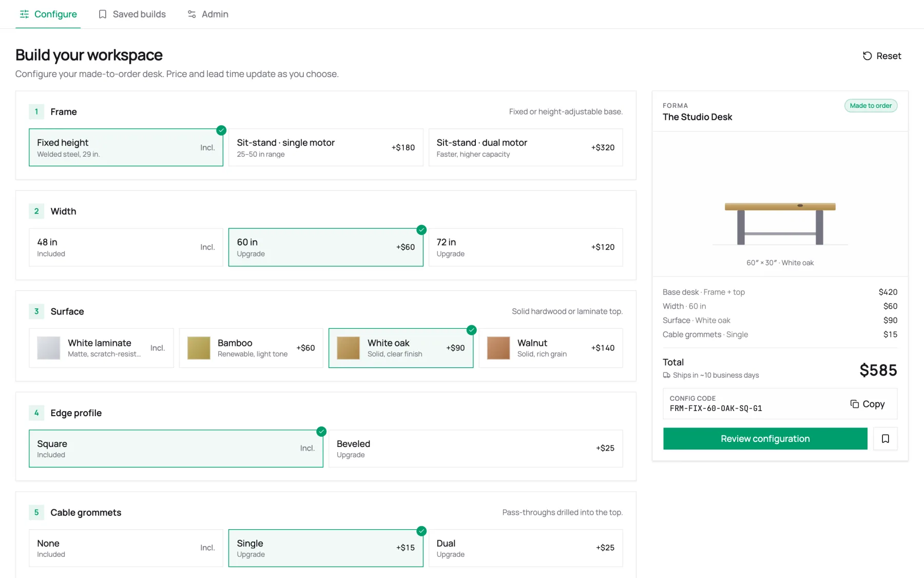
Task: Select 60 in width option
Action: click(325, 247)
